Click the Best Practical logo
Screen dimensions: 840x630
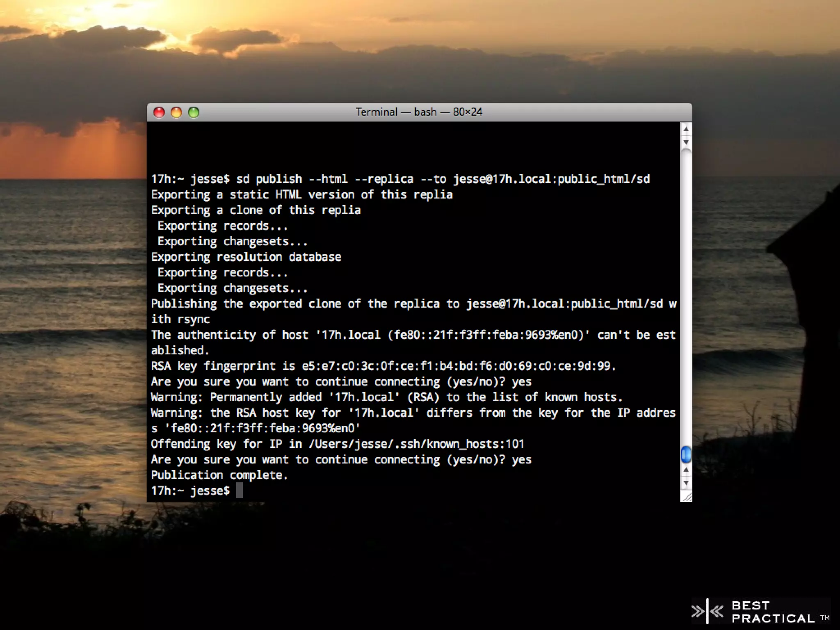pyautogui.click(x=761, y=612)
